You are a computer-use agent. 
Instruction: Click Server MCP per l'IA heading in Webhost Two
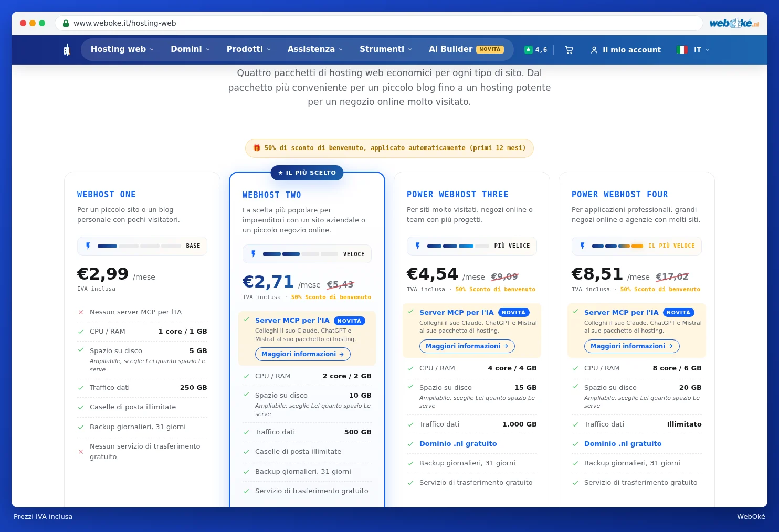[292, 321]
